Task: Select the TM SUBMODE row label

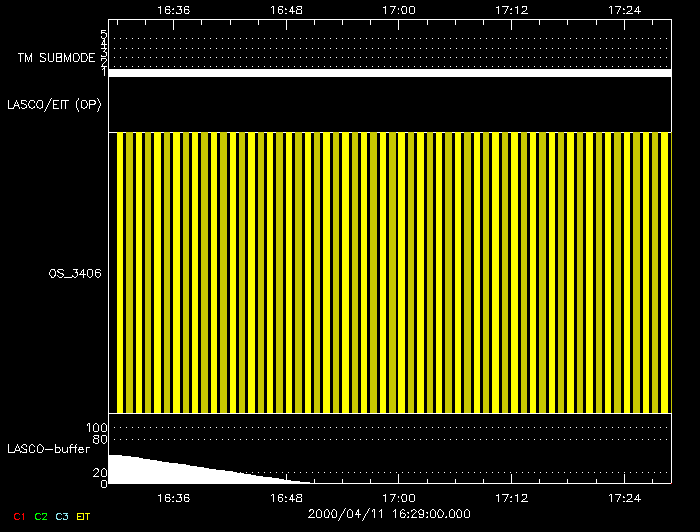Action: (55, 58)
